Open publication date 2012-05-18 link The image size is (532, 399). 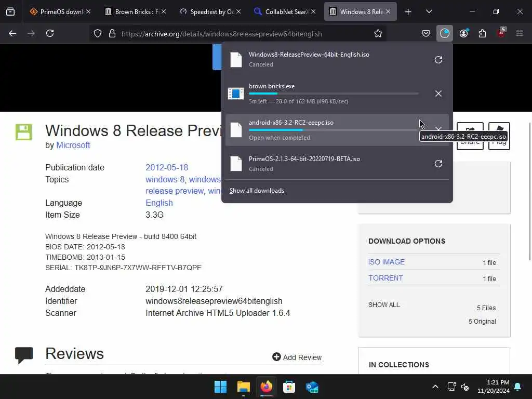pos(167,168)
